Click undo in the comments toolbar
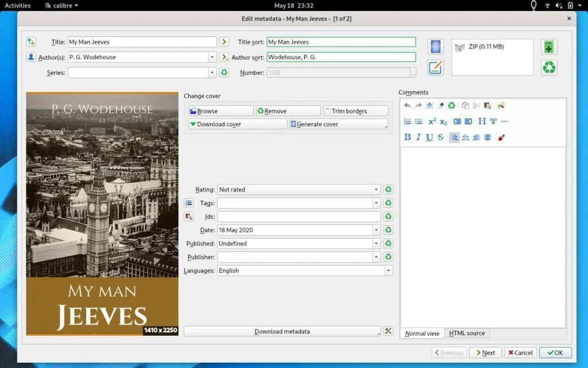588x368 pixels. click(408, 106)
